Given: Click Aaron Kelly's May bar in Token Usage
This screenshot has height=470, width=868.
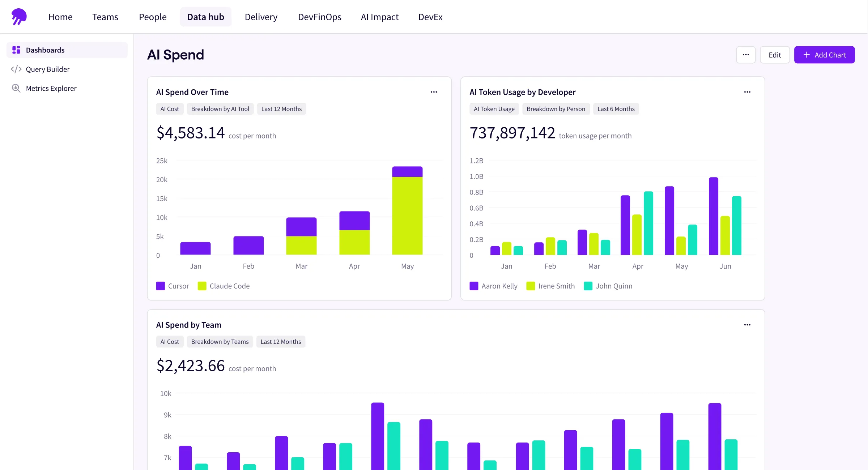Looking at the screenshot, I should coord(669,221).
